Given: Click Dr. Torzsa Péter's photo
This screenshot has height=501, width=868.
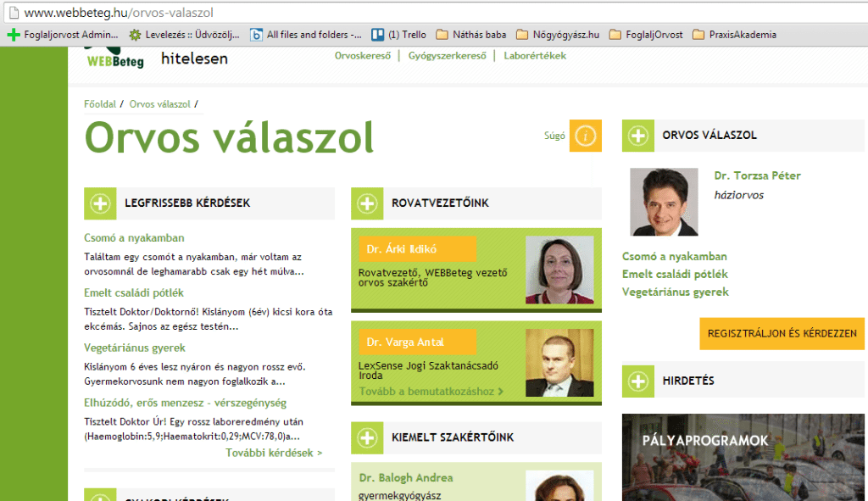Looking at the screenshot, I should point(664,202).
